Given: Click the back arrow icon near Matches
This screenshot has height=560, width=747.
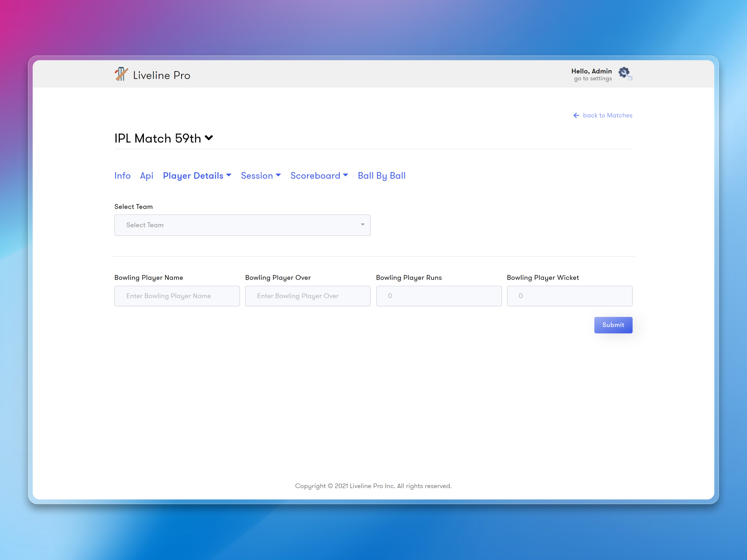Looking at the screenshot, I should click(x=576, y=115).
